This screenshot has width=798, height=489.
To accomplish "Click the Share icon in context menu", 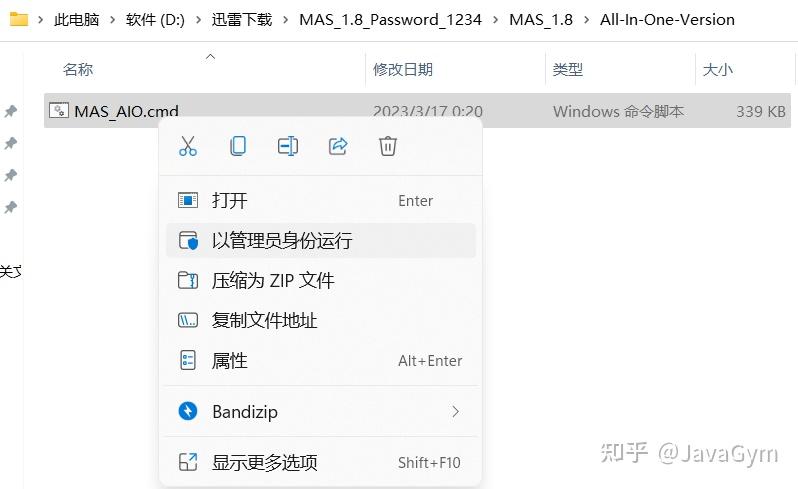I will [x=338, y=146].
